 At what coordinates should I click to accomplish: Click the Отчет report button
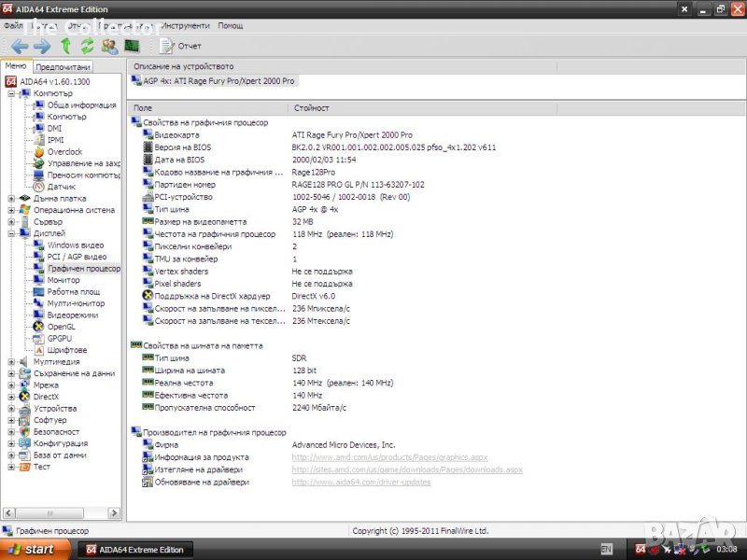181,46
